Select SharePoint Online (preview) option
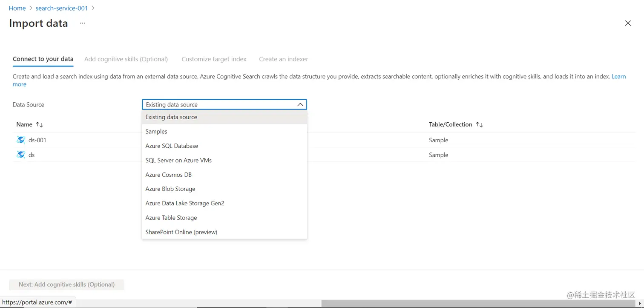Viewport: 644px width, 308px height. point(224,232)
